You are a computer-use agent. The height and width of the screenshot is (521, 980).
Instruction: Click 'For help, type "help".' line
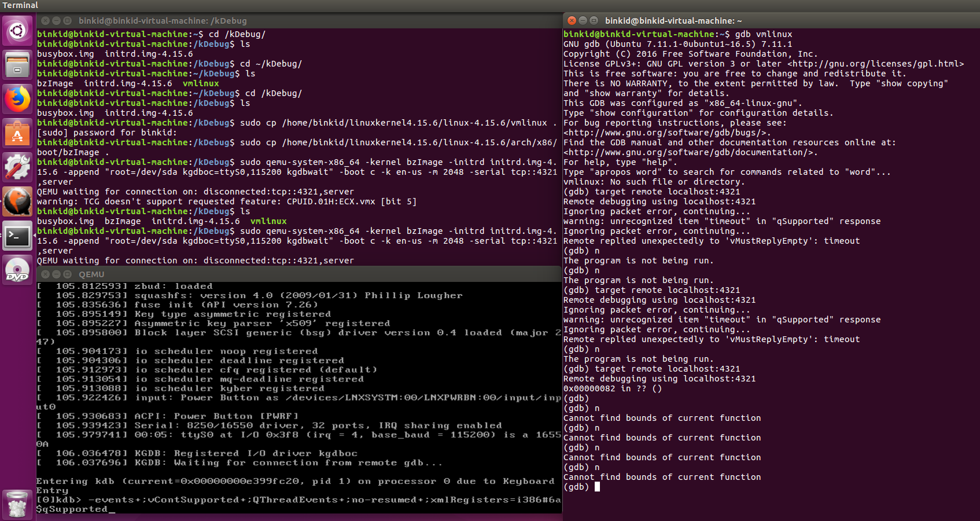(620, 162)
